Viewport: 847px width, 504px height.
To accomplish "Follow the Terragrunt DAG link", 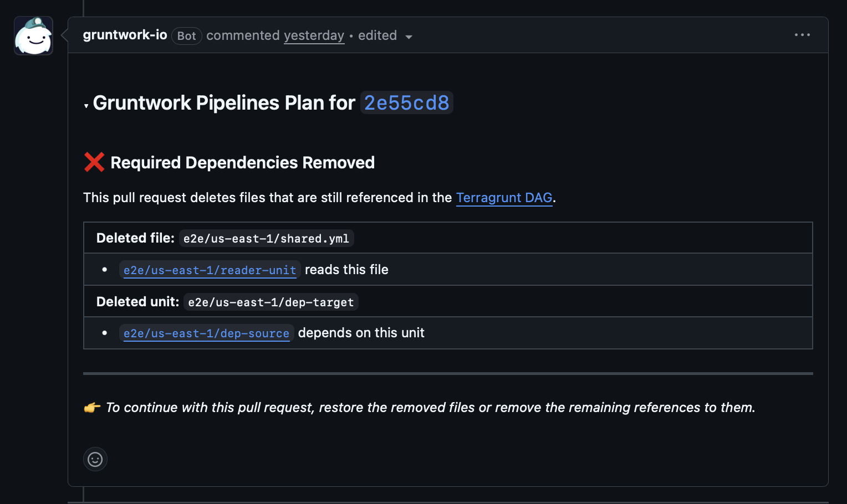I will coord(504,198).
